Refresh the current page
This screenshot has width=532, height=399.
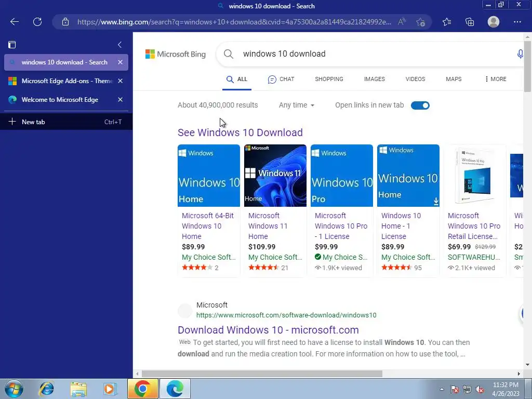(37, 22)
